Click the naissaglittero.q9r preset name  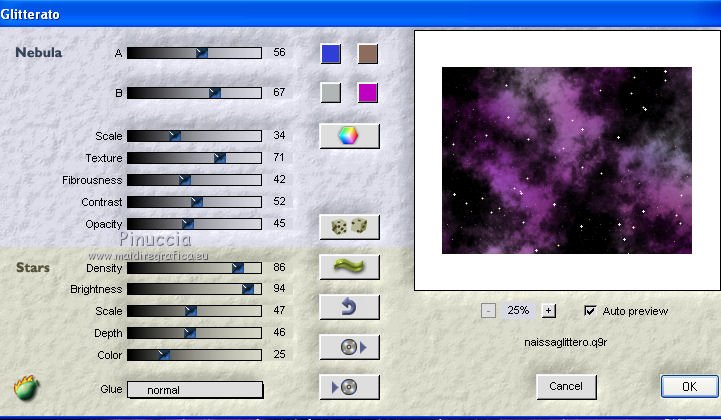tap(566, 342)
